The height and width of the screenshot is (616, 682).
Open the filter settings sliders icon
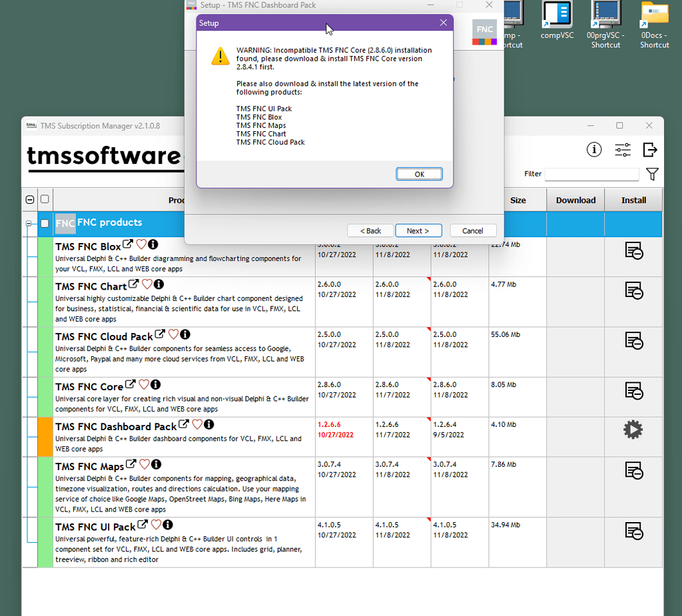[x=623, y=150]
